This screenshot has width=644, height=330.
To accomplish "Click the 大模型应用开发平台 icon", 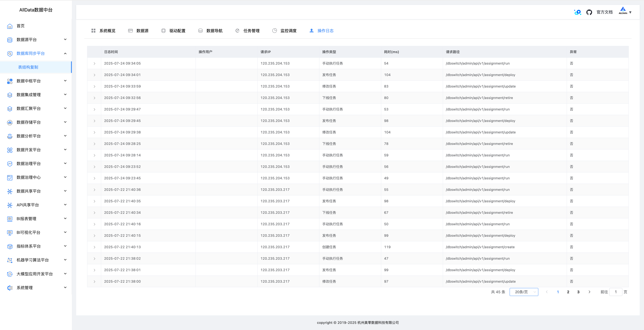I will 10,274.
